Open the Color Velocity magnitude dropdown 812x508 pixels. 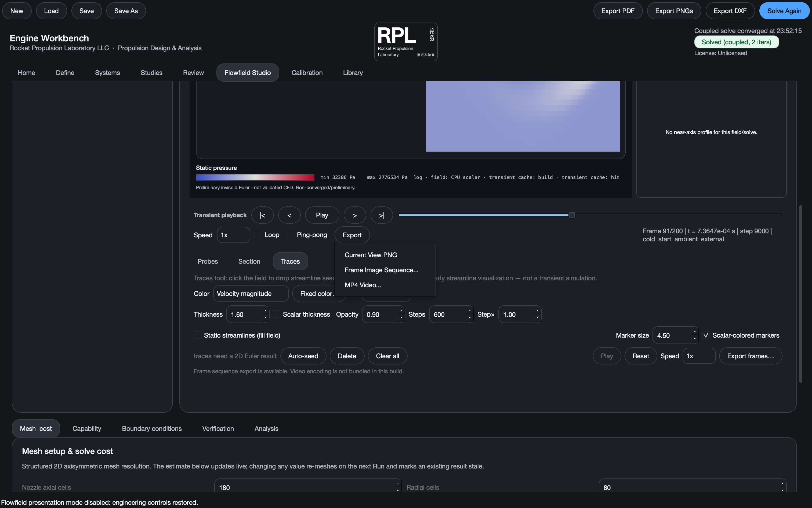click(x=251, y=294)
